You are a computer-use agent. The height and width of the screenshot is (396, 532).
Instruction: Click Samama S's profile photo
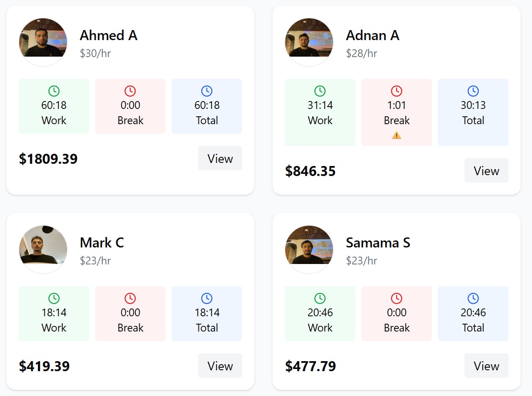point(309,250)
